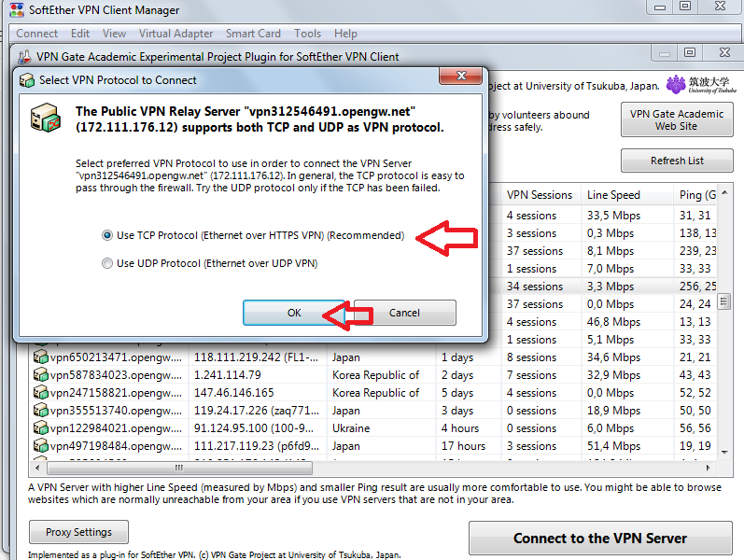Click the large server icon in dialog
744x560 pixels.
[x=46, y=118]
